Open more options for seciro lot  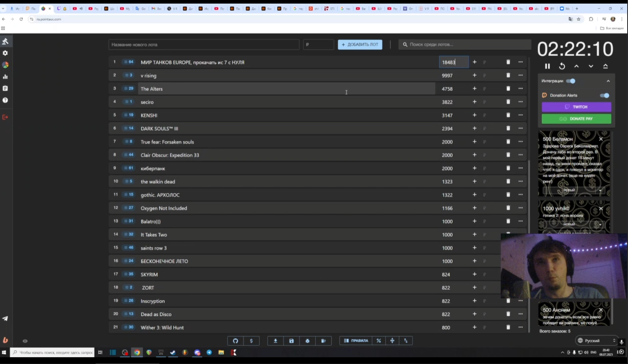pyautogui.click(x=520, y=102)
